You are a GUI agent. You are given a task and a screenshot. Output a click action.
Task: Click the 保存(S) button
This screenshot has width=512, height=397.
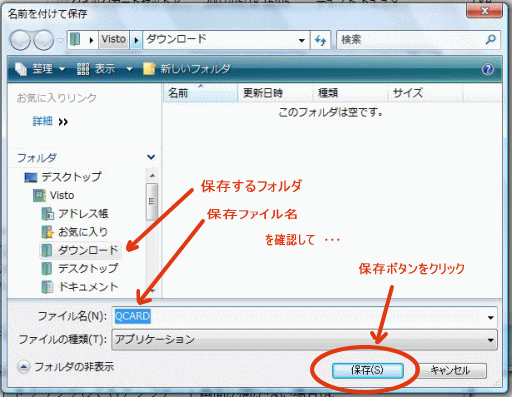(368, 370)
